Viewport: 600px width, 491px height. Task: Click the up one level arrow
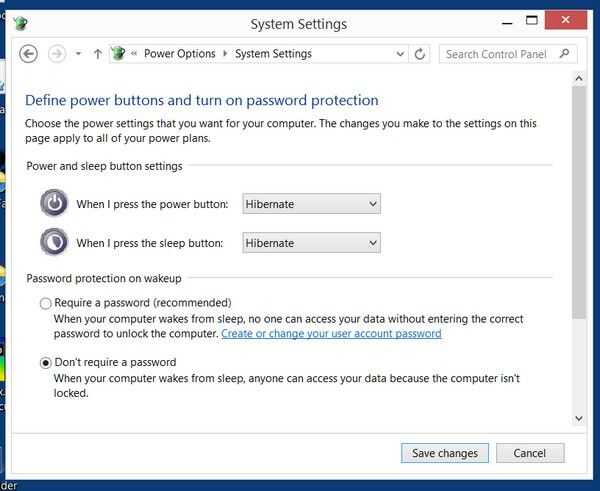[97, 54]
